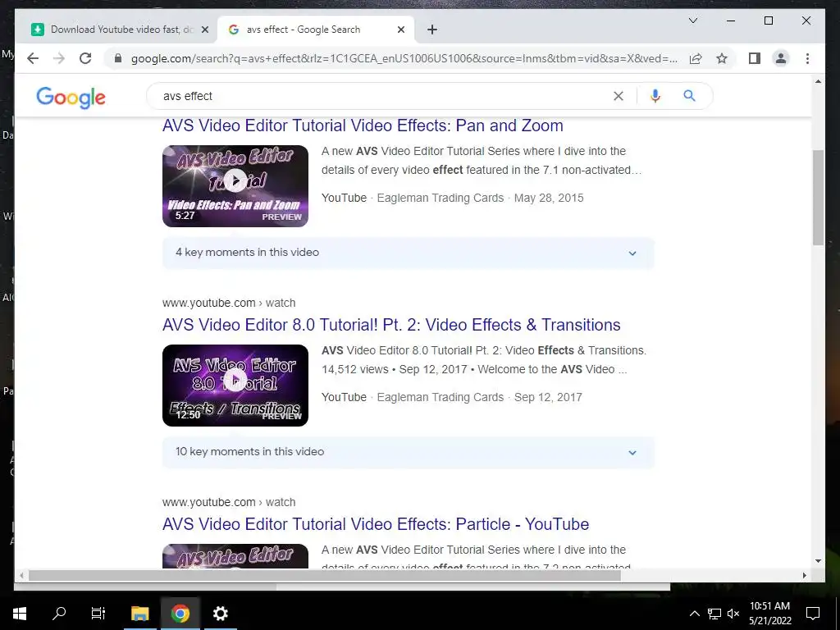Viewport: 840px width, 630px height.
Task: Click the horizontal scrollbar thumb
Action: click(325, 575)
